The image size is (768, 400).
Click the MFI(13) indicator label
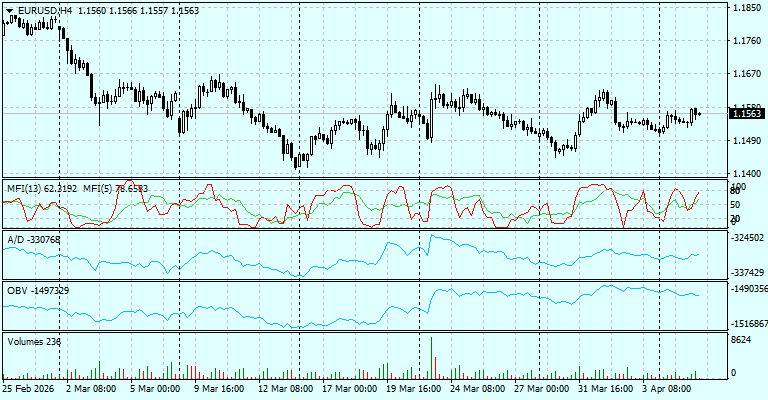click(42, 188)
